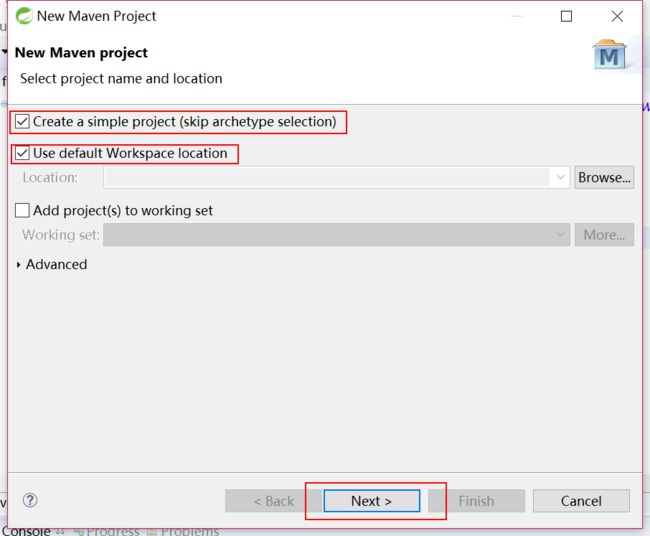Open the Location dropdown arrow
Screen dimensions: 650x536
point(560,177)
